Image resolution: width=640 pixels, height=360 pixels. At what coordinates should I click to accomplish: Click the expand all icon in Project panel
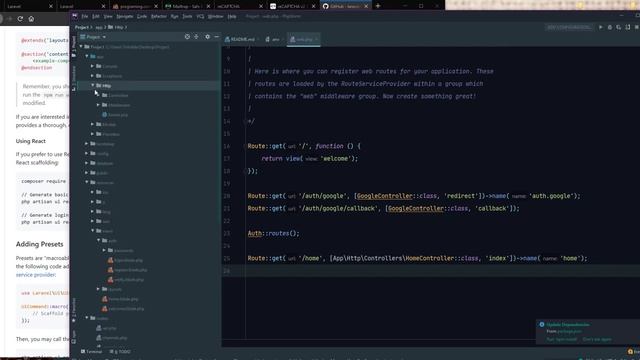(196, 37)
